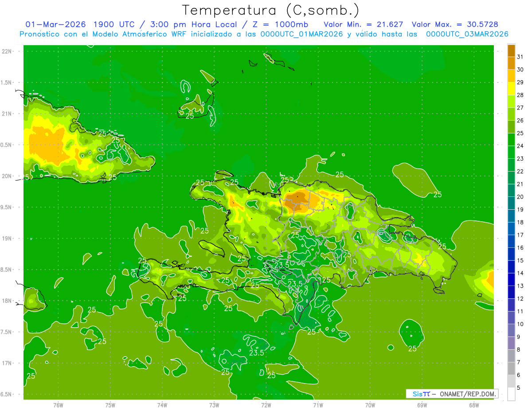The width and height of the screenshot is (532, 411).
Task: Click the light gray color bar segment between 5 and 6
Action: (x=511, y=381)
